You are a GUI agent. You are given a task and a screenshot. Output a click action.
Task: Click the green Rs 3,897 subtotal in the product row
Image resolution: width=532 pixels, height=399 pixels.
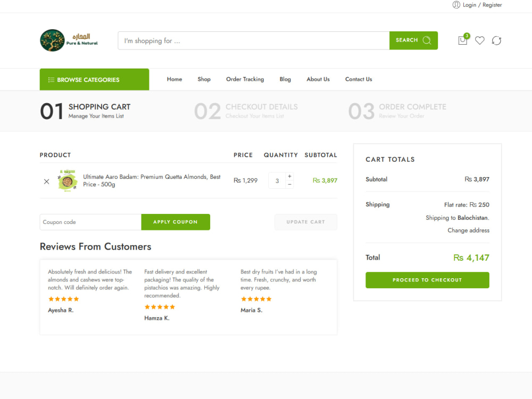[325, 180]
